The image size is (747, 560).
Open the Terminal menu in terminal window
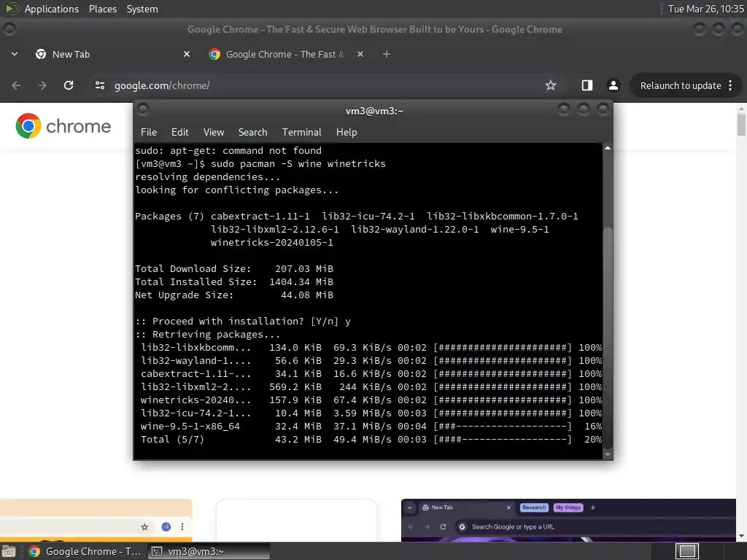coord(301,133)
